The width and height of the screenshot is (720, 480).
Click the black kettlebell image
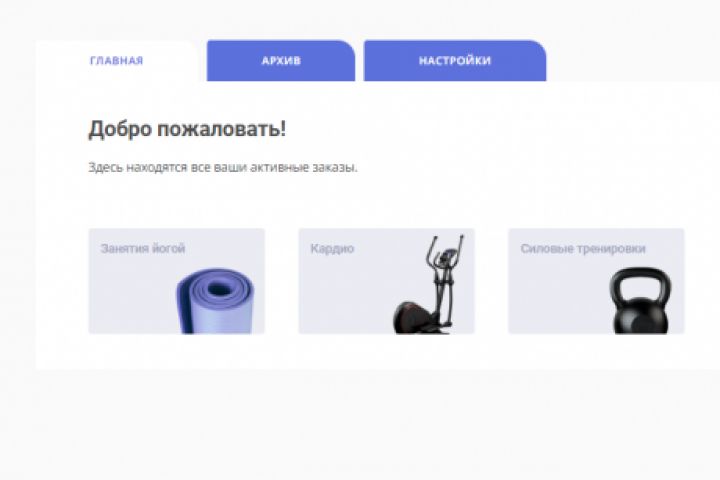click(640, 301)
